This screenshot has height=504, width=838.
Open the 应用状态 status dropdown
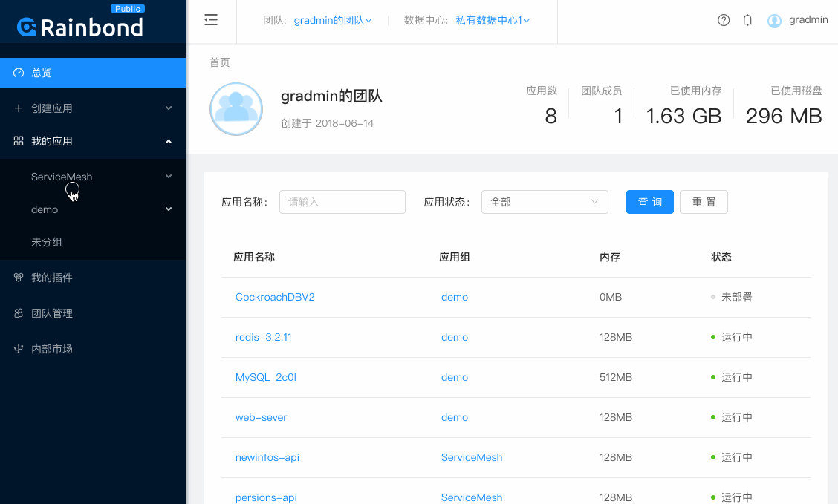coord(545,201)
